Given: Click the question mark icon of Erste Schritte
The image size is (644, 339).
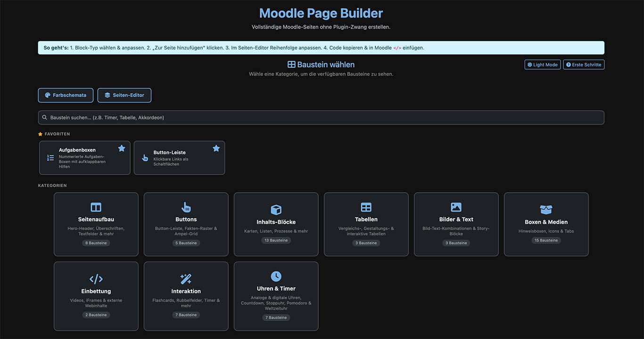Looking at the screenshot, I should point(569,65).
